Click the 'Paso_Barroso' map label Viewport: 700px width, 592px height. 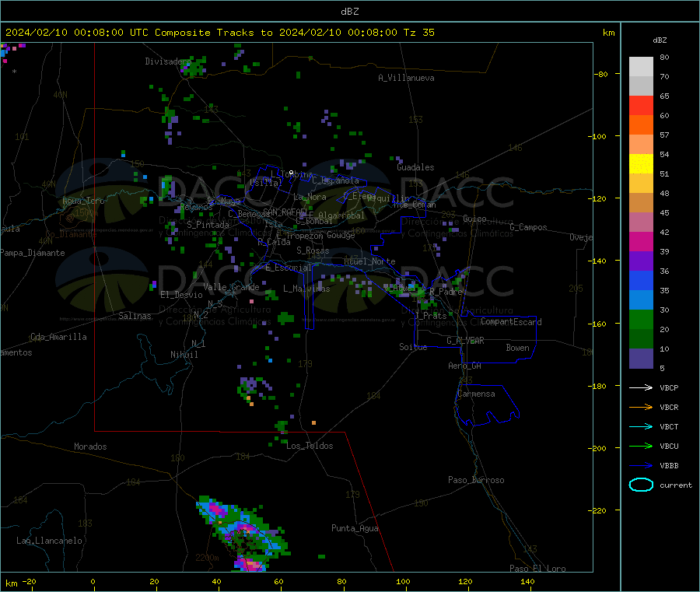[476, 480]
